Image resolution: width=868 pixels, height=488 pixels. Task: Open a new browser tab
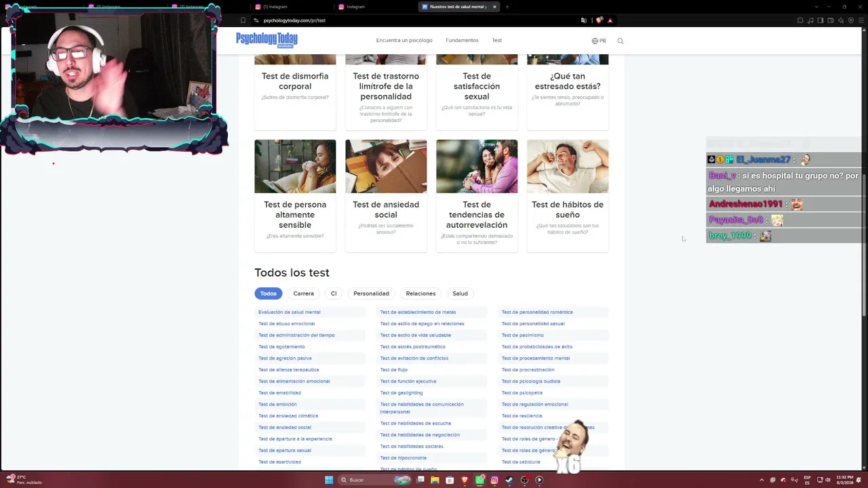coord(507,7)
